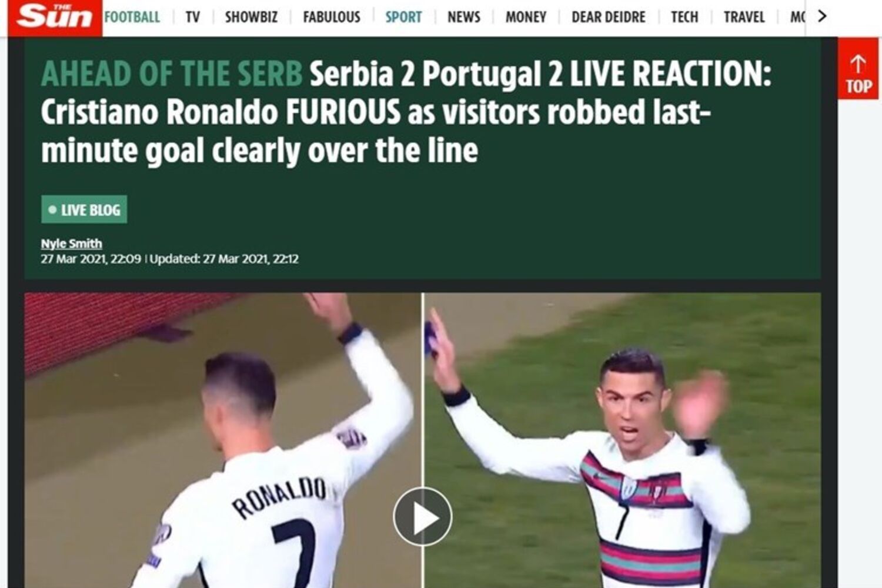The image size is (882, 588).
Task: Click The Sun logo
Action: [x=55, y=18]
